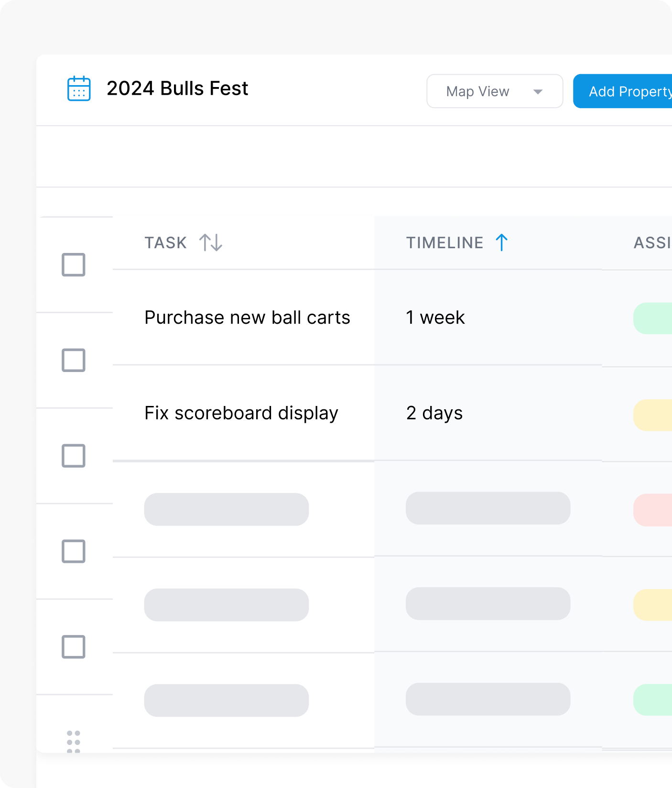Enable the fifth checkbox in the list
Viewport: 672px width, 788px height.
pyautogui.click(x=74, y=647)
